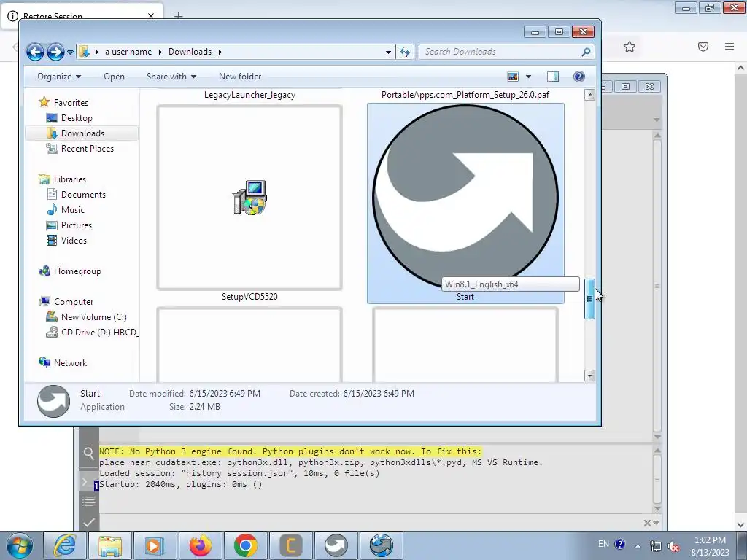Click the network tray icon
The width and height of the screenshot is (747, 560).
656,546
